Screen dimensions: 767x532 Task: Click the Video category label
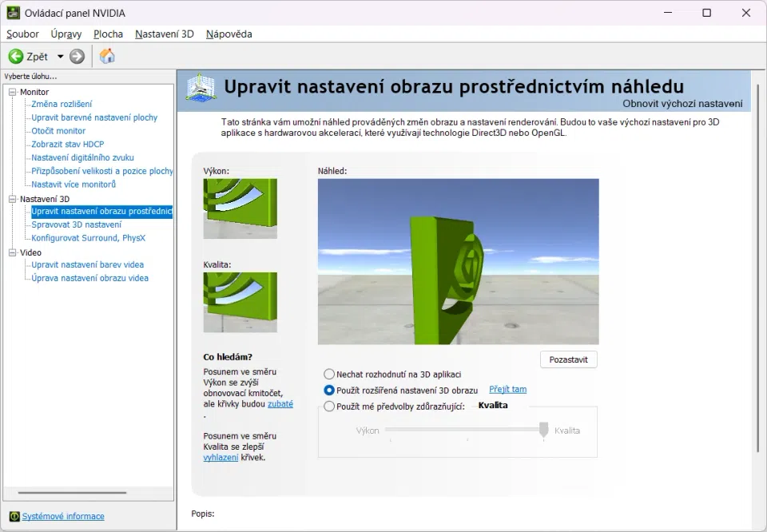click(x=31, y=252)
